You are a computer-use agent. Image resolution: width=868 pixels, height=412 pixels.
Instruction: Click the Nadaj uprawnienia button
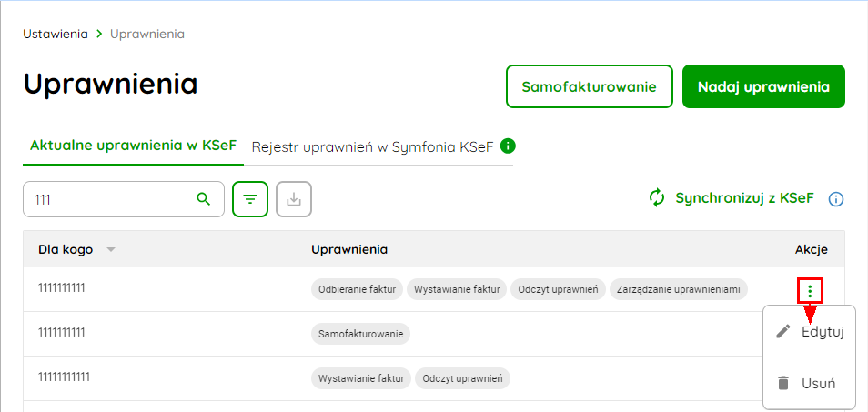click(x=763, y=86)
